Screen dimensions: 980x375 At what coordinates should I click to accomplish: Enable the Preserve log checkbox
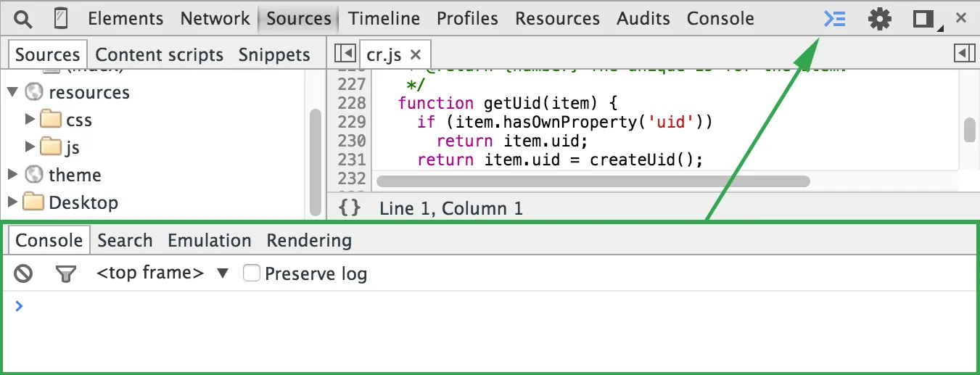point(252,273)
